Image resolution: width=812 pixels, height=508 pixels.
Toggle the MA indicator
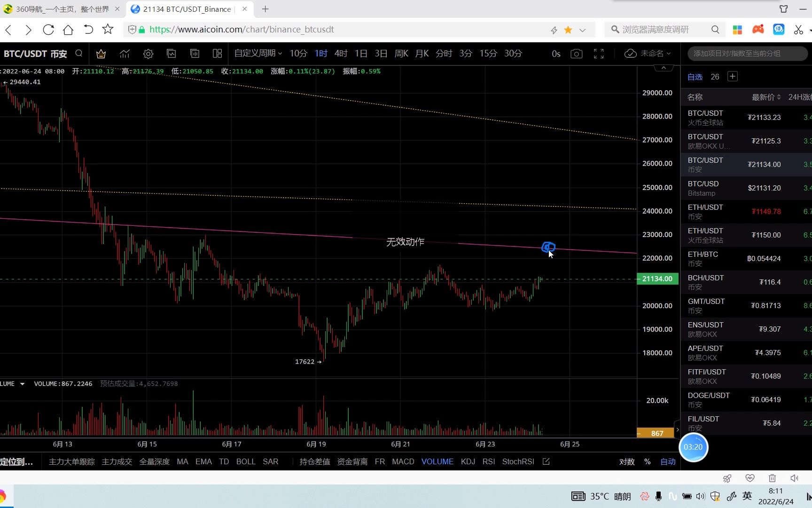point(182,461)
